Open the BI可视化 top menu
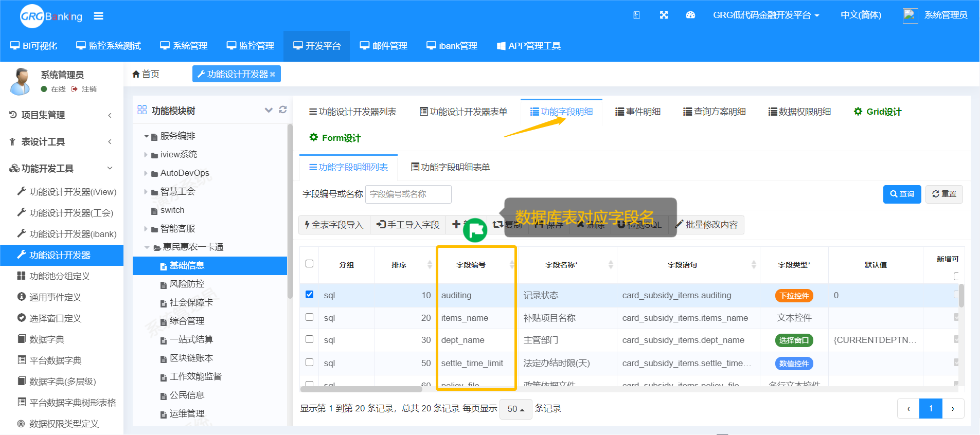 tap(33, 46)
